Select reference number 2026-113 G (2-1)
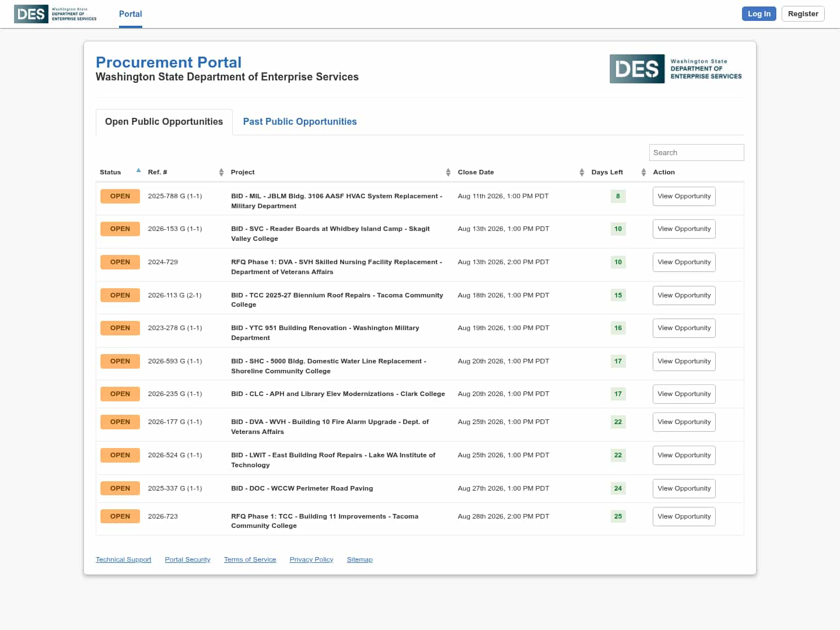This screenshot has width=840, height=630. [x=175, y=295]
